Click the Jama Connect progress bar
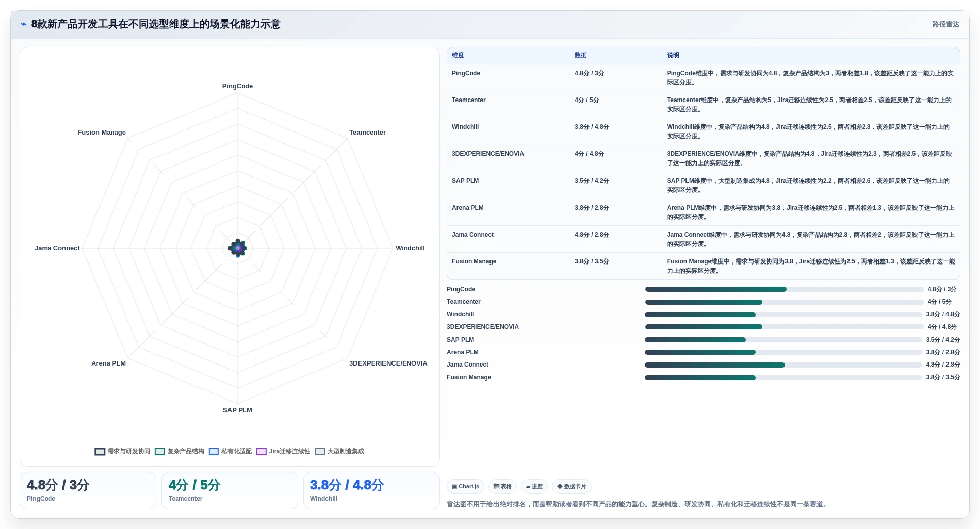 783,365
